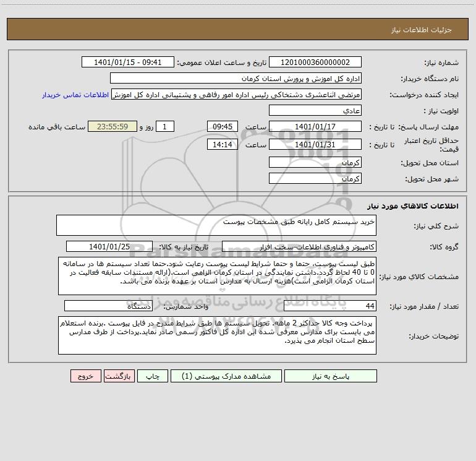Click the خروج exit button
Viewport: 476px width, 461px height.
[x=85, y=376]
